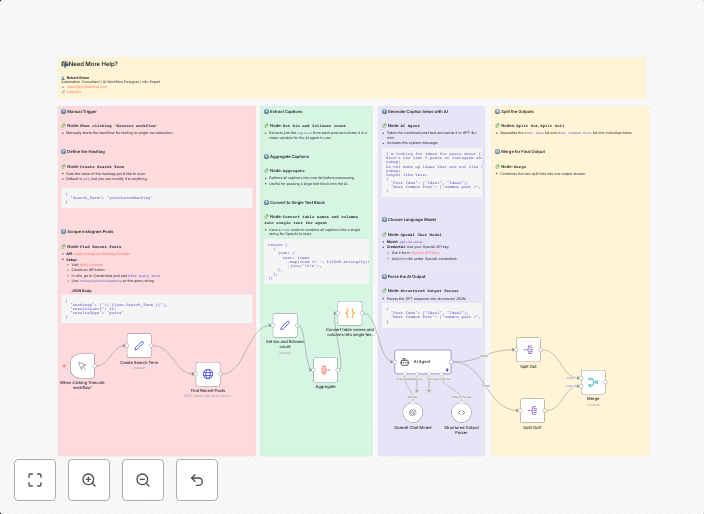Open the Set bio and follower count node
Viewport: 704px width, 514px height.
pyautogui.click(x=285, y=325)
